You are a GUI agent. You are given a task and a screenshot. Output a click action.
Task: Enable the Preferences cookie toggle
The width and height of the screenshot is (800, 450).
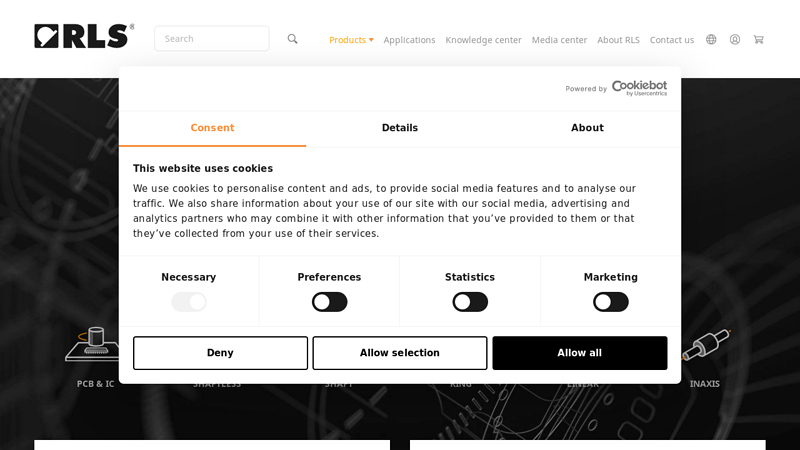pos(330,302)
